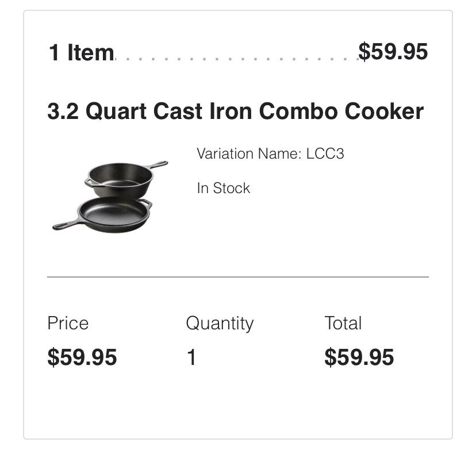Click the "Quantity" column label
Screen dimensions: 476x450
coord(219,323)
